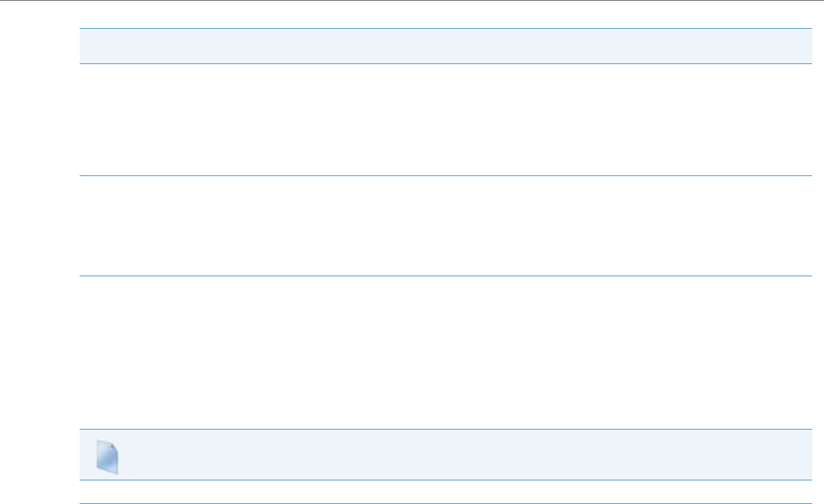Click inside the first blank white table row
Screen dimensions: 824x504
click(441, 119)
